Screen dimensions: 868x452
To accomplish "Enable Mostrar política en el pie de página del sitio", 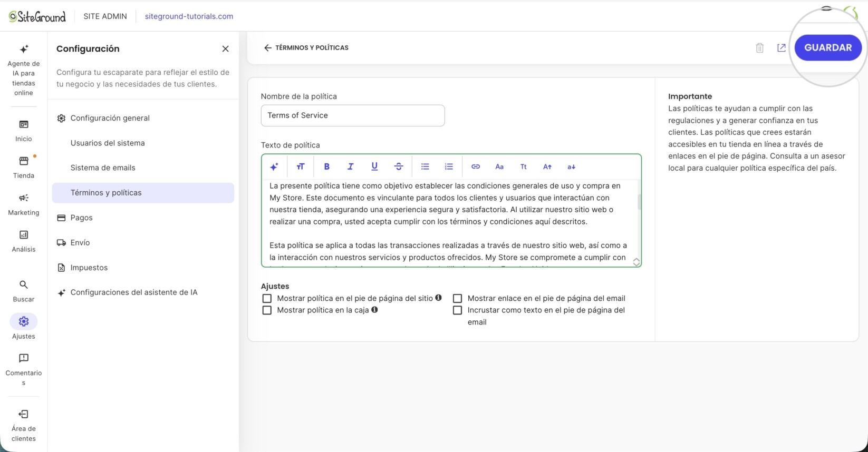I will tap(267, 298).
